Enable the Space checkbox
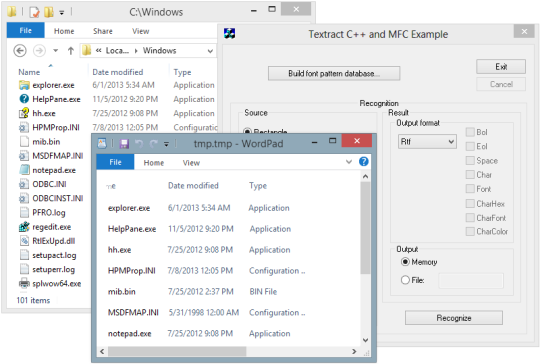540x364 pixels. pyautogui.click(x=470, y=160)
